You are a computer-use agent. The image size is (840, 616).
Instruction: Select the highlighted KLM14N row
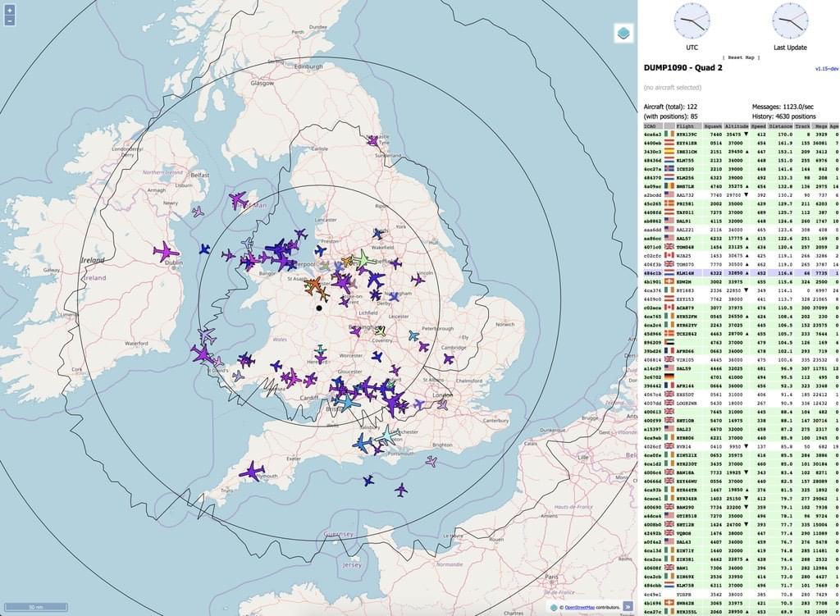tap(742, 273)
